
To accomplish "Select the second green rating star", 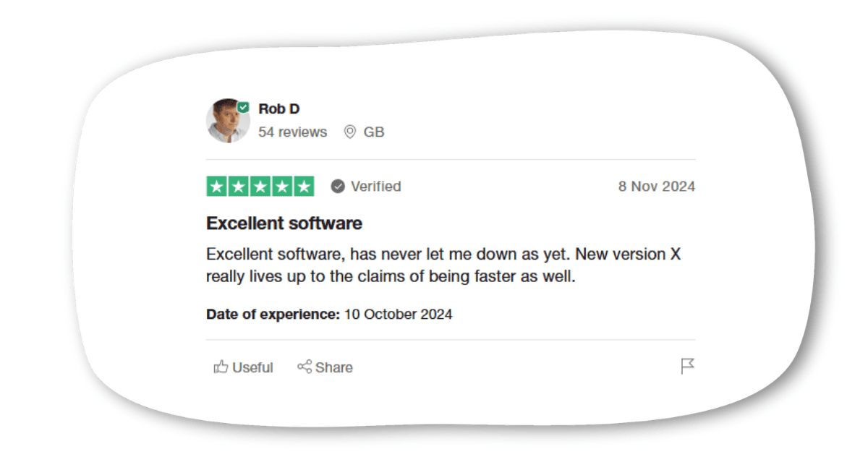I will coord(239,187).
